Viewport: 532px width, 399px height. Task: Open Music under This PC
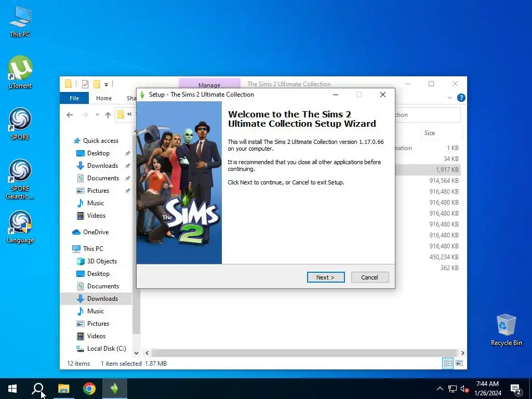click(x=96, y=311)
